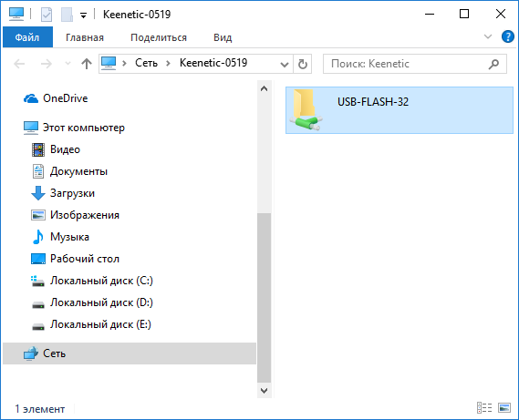Open recent locations dropdown arrow
Image resolution: width=519 pixels, height=420 pixels.
coord(67,63)
